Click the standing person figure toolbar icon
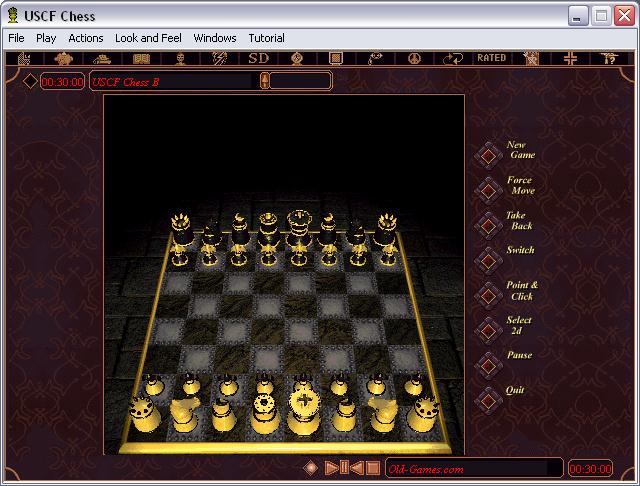Screen dimensions: 640x486 click(x=180, y=58)
